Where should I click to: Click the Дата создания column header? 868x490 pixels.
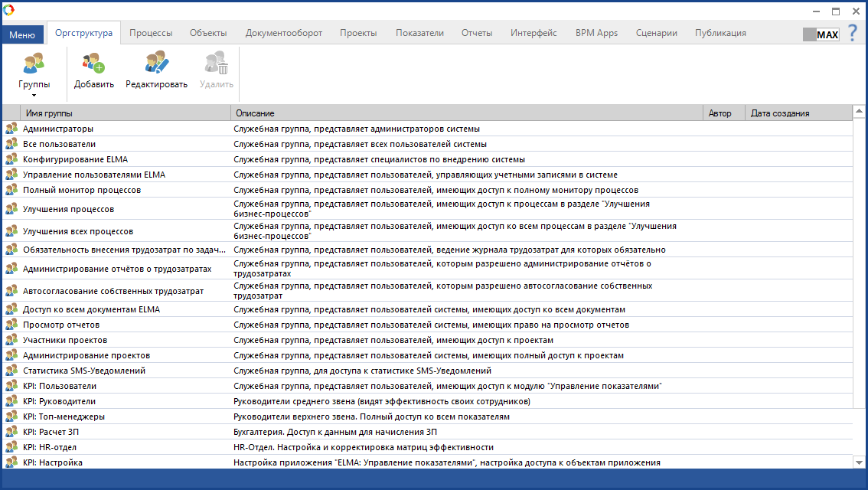coord(796,113)
